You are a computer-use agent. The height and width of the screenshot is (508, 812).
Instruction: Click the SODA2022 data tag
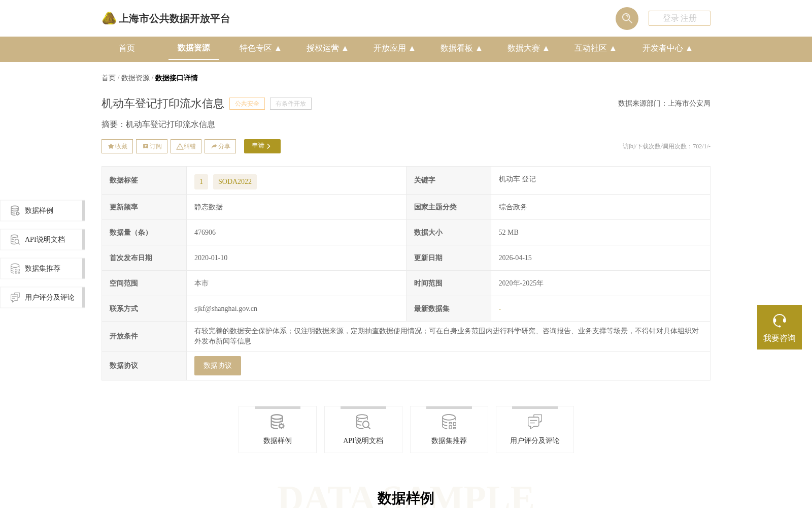[x=235, y=182]
